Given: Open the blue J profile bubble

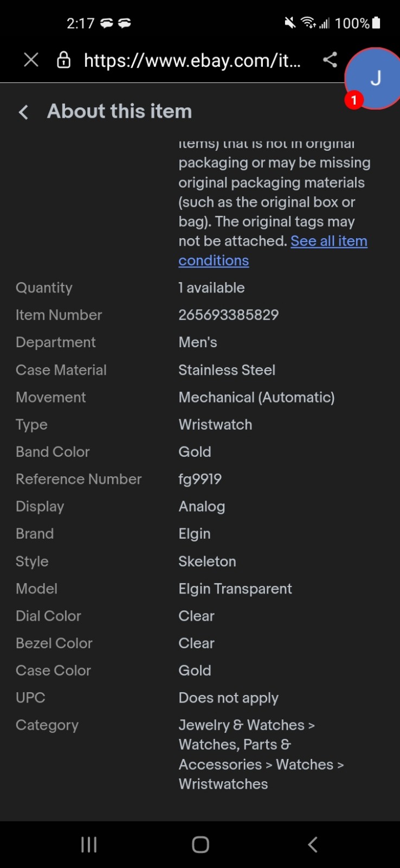Looking at the screenshot, I should [375, 79].
